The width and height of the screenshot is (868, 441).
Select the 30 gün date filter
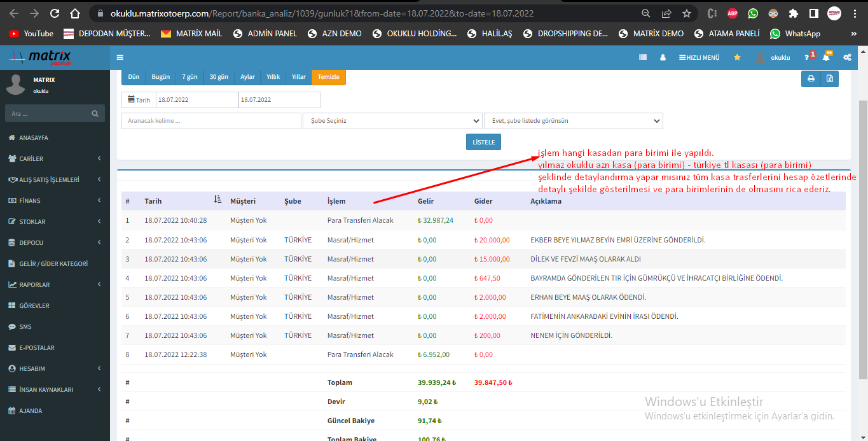219,77
